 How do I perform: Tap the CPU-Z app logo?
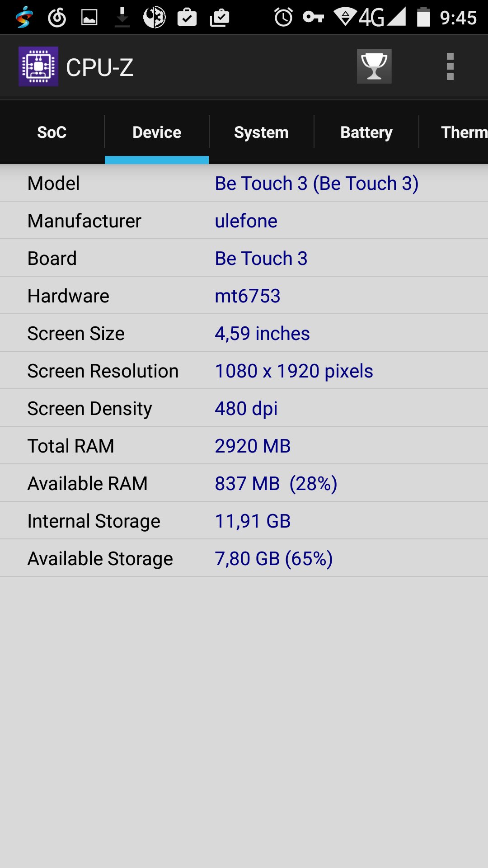point(38,66)
